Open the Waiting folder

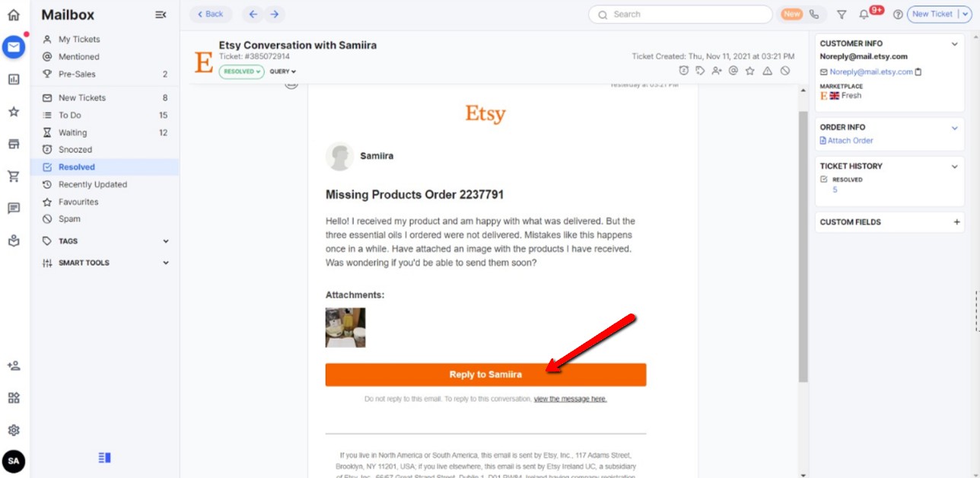(x=105, y=132)
